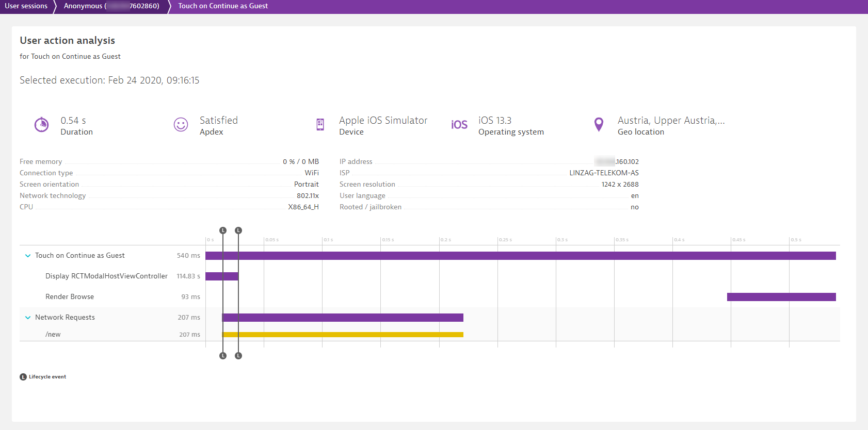Click the Apple iOS Simulator device icon

pos(320,125)
